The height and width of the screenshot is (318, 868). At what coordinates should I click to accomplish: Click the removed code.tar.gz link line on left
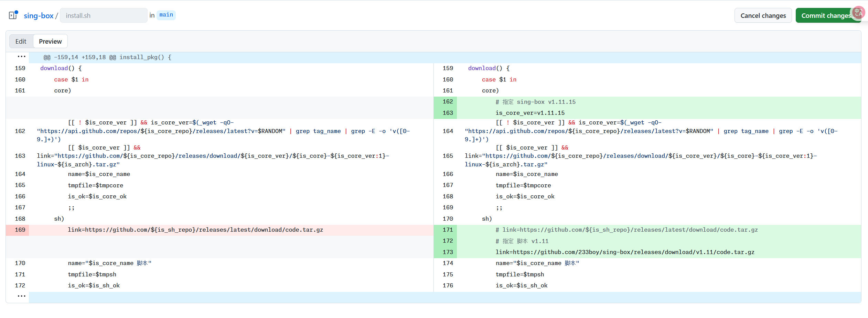coord(195,230)
